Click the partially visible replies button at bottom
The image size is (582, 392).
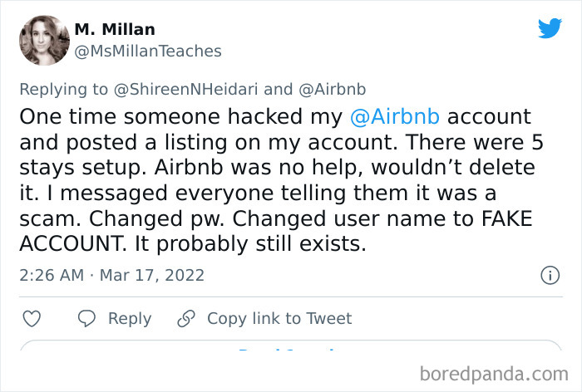pos(290,352)
